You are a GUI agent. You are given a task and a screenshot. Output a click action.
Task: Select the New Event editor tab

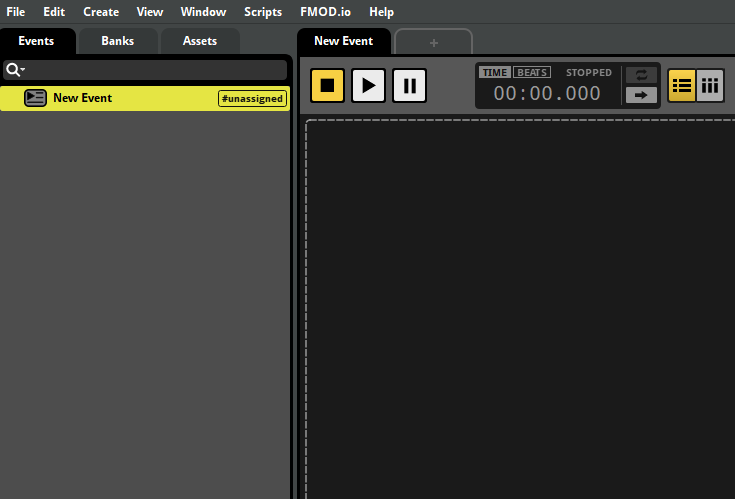344,41
